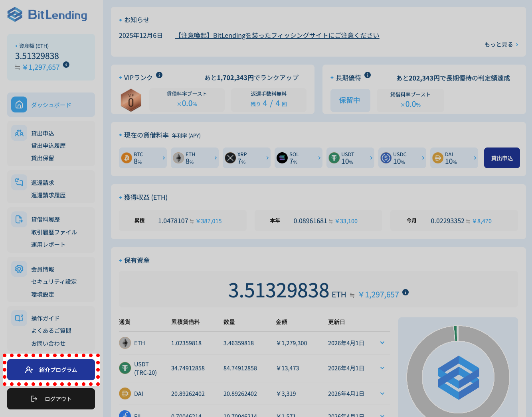Expand the ETH holdings row
Screen dimensions: 532x417
point(382,343)
